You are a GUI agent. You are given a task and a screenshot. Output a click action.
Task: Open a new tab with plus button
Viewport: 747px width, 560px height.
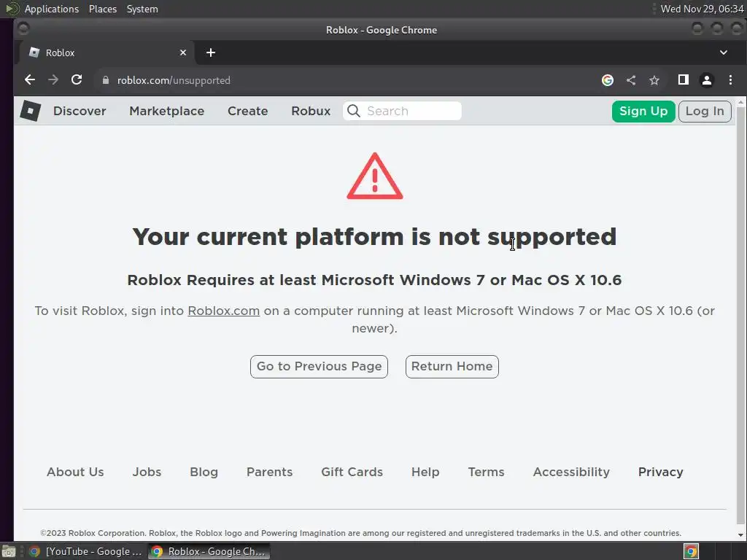(211, 52)
